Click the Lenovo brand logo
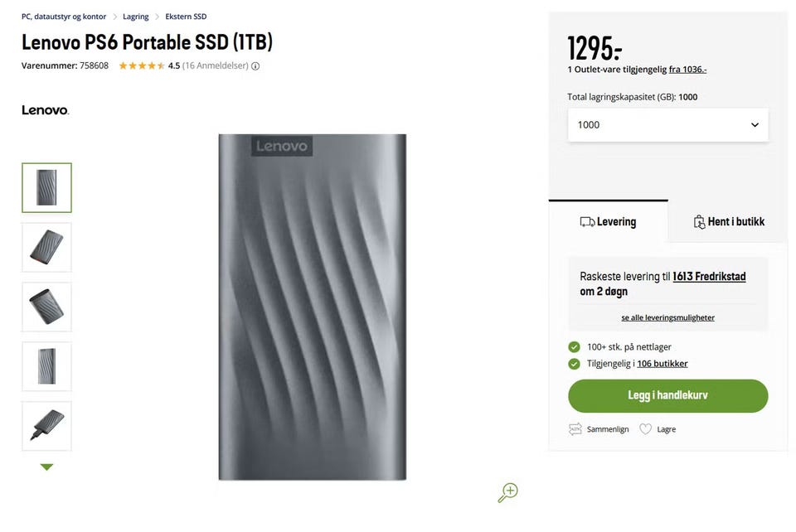The height and width of the screenshot is (532, 796). 46,110
